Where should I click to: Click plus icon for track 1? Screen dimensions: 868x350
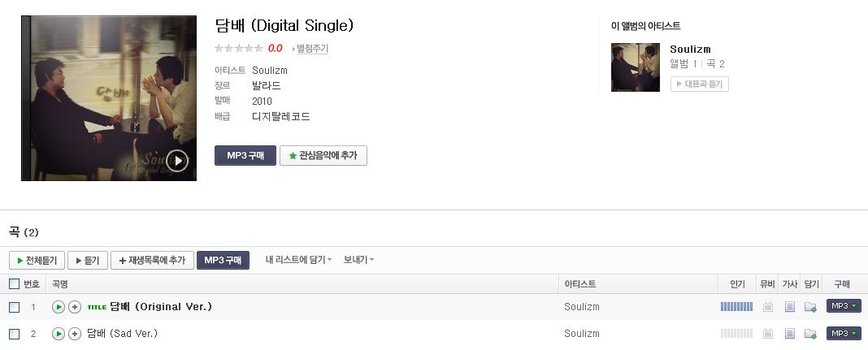[x=75, y=307]
